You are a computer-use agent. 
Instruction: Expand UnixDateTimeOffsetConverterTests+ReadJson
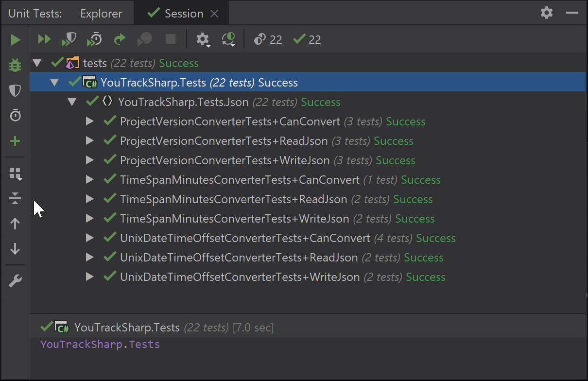(89, 258)
